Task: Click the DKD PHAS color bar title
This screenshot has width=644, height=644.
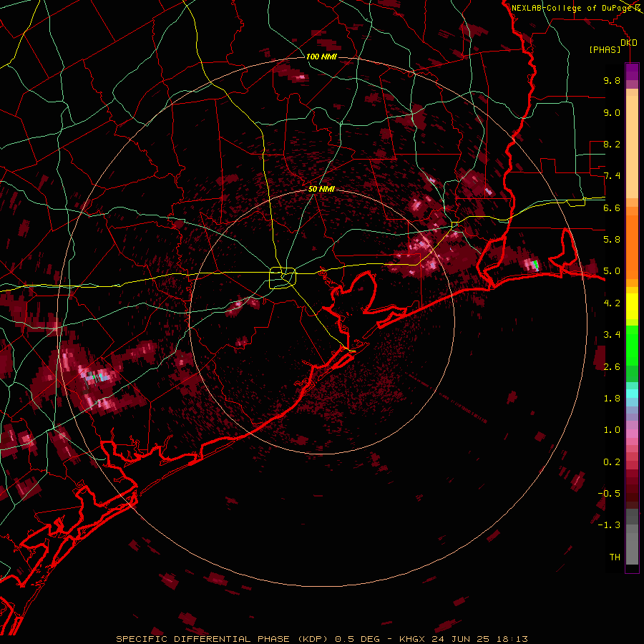Action: (613, 46)
